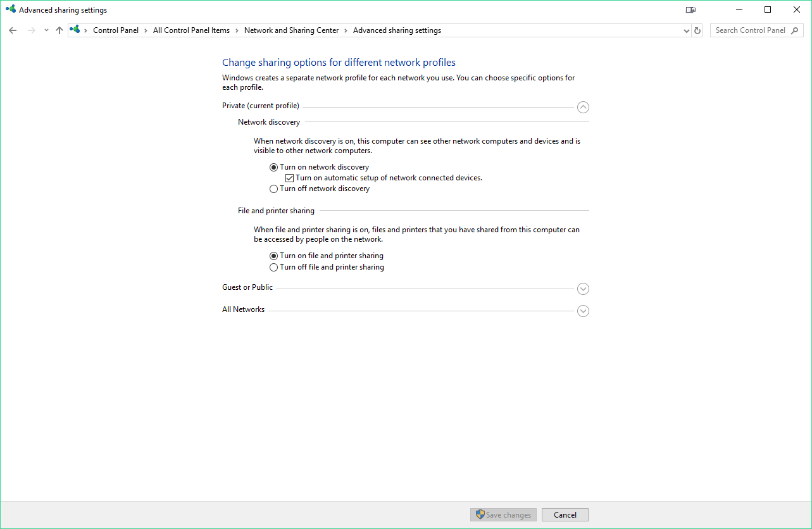Expand breadcrumb arrow after All Control Panel Items

tap(237, 30)
